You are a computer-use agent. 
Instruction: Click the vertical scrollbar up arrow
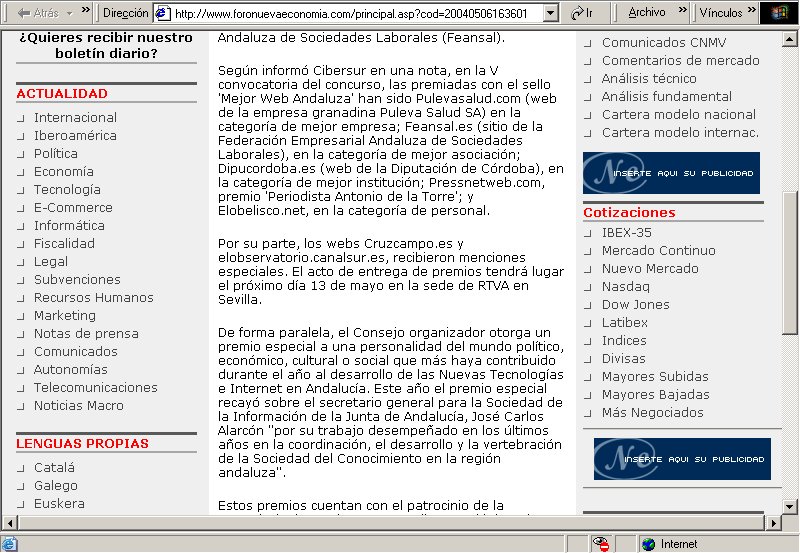(789, 39)
